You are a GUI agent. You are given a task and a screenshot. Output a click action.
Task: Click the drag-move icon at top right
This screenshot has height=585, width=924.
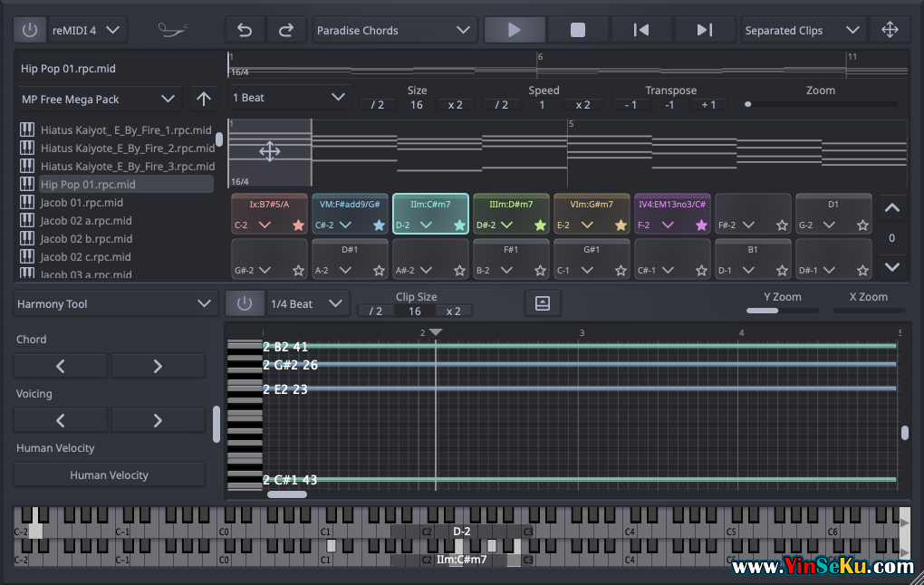tap(890, 30)
